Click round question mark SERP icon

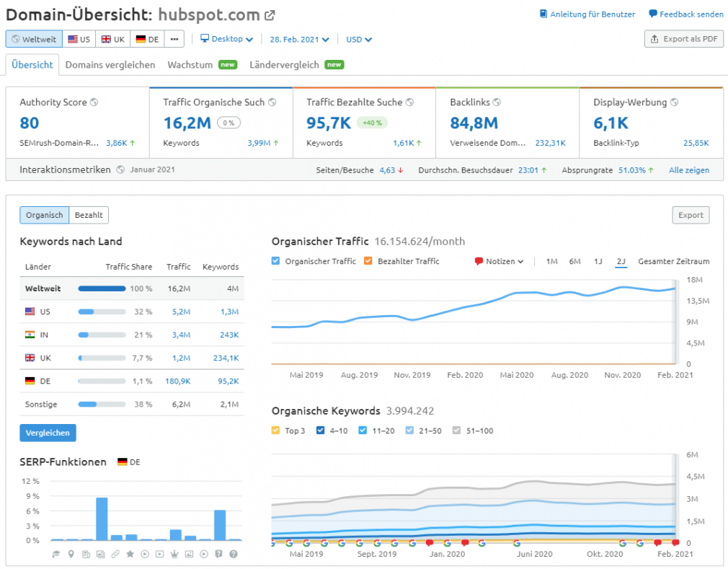234,554
